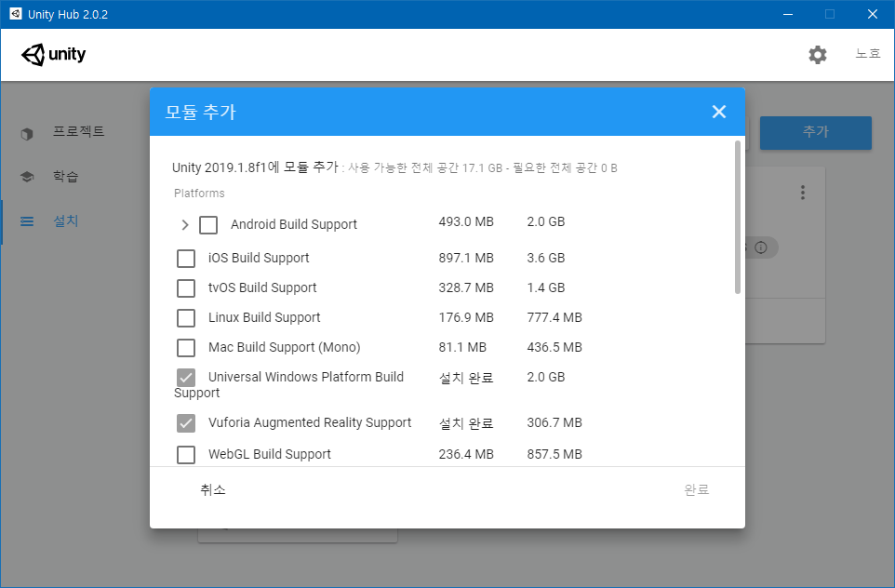Click the 설치 list icon in sidebar

tap(27, 220)
